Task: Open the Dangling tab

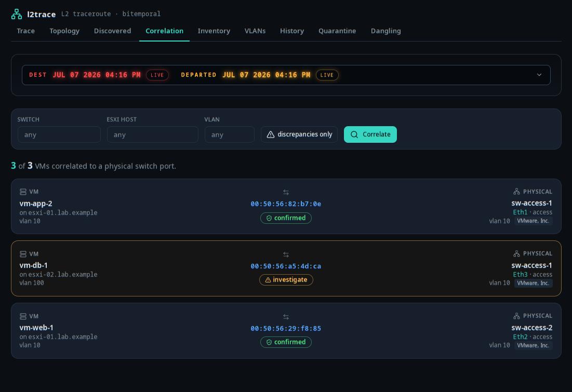Action: coord(385,31)
